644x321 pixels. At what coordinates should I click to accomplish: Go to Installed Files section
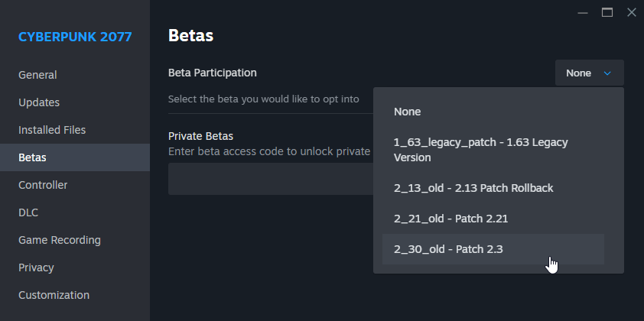pyautogui.click(x=52, y=130)
